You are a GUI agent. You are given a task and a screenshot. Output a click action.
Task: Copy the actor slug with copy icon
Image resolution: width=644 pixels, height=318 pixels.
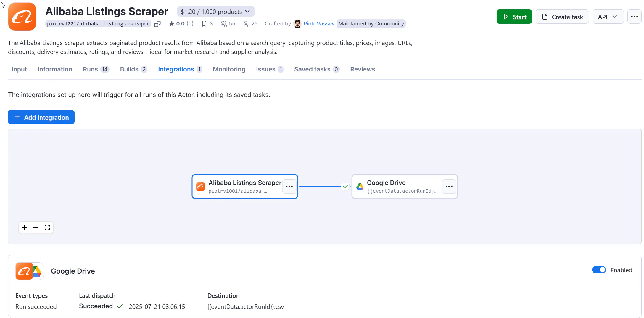[x=157, y=24]
